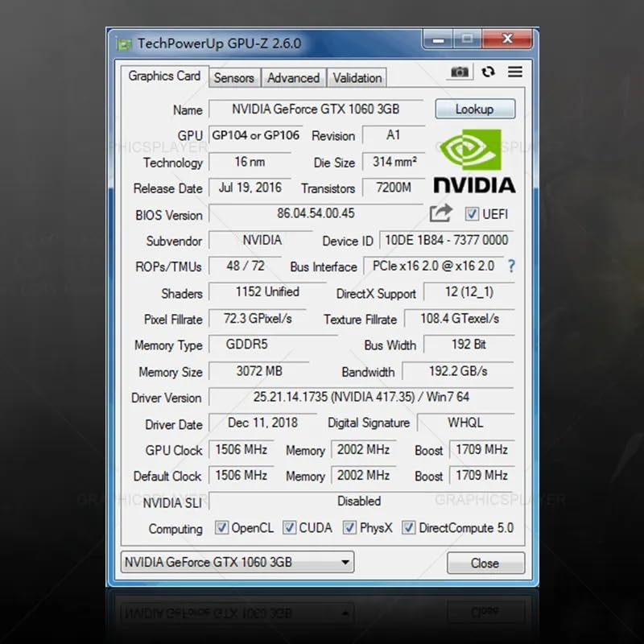Screen dimensions: 644x644
Task: Click Texture Fillrate '108.4 GTexel/s'
Action: coord(460,318)
